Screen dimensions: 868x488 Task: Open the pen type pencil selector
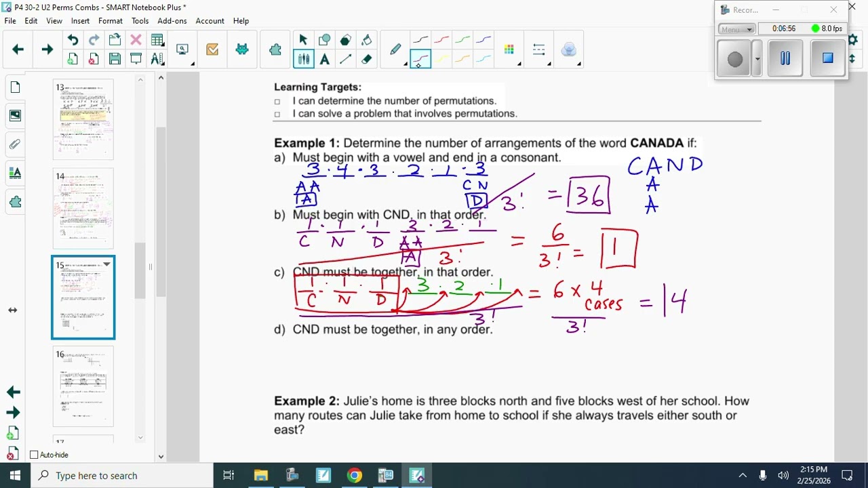point(395,49)
